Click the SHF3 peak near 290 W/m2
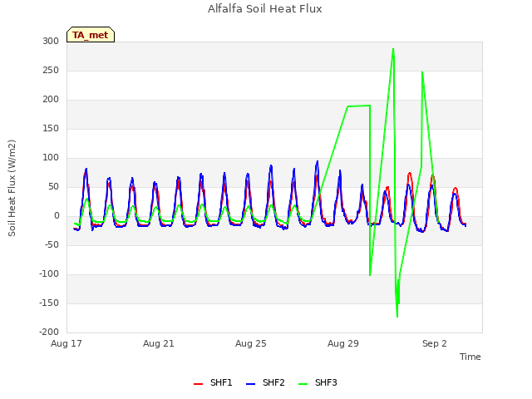The width and height of the screenshot is (532, 399). pyautogui.click(x=393, y=49)
